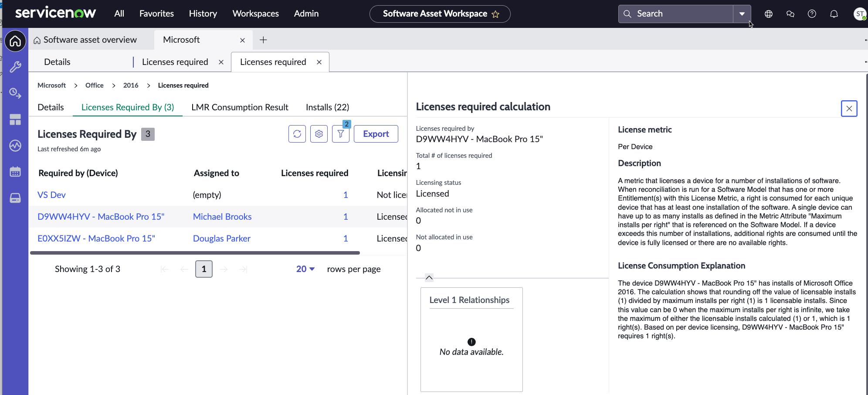Close the first Licenses required sub-tab

click(221, 62)
